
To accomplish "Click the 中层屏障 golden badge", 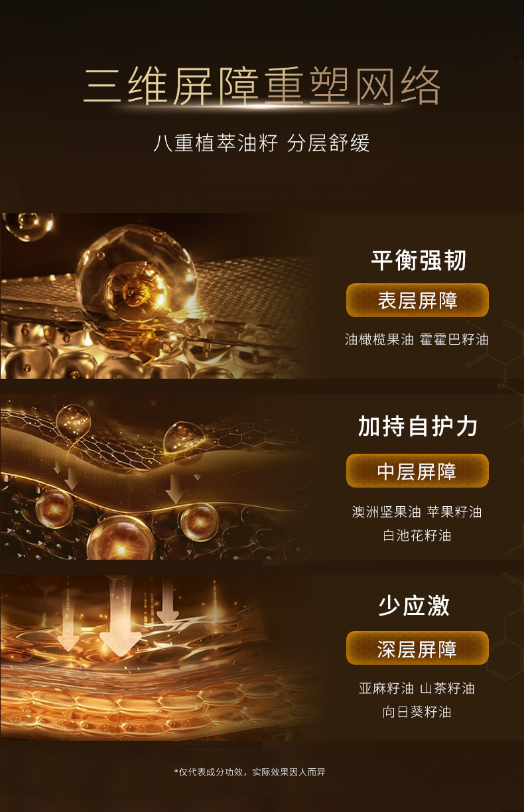I will (417, 471).
